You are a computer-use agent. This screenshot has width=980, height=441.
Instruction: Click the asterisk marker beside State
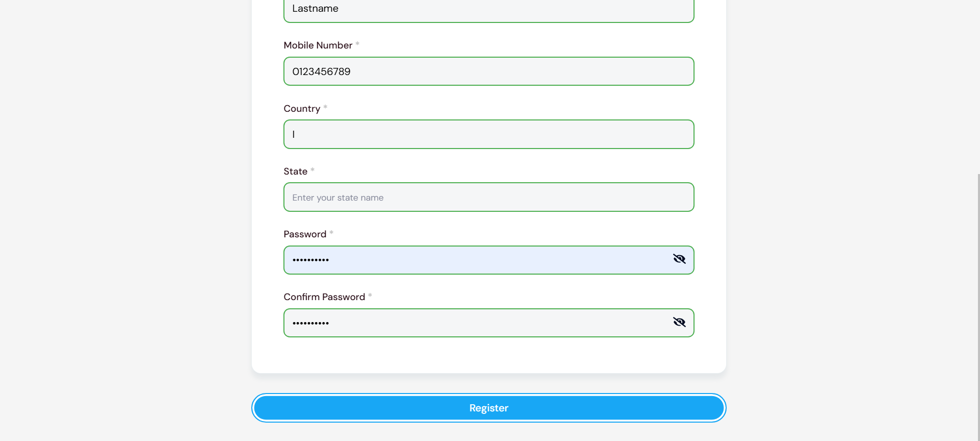click(x=313, y=170)
